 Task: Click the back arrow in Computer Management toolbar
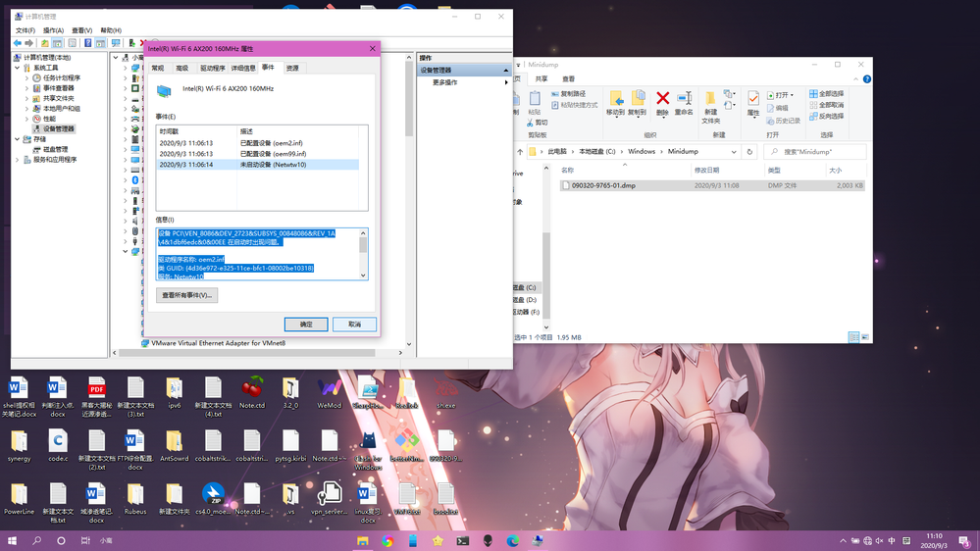[18, 43]
